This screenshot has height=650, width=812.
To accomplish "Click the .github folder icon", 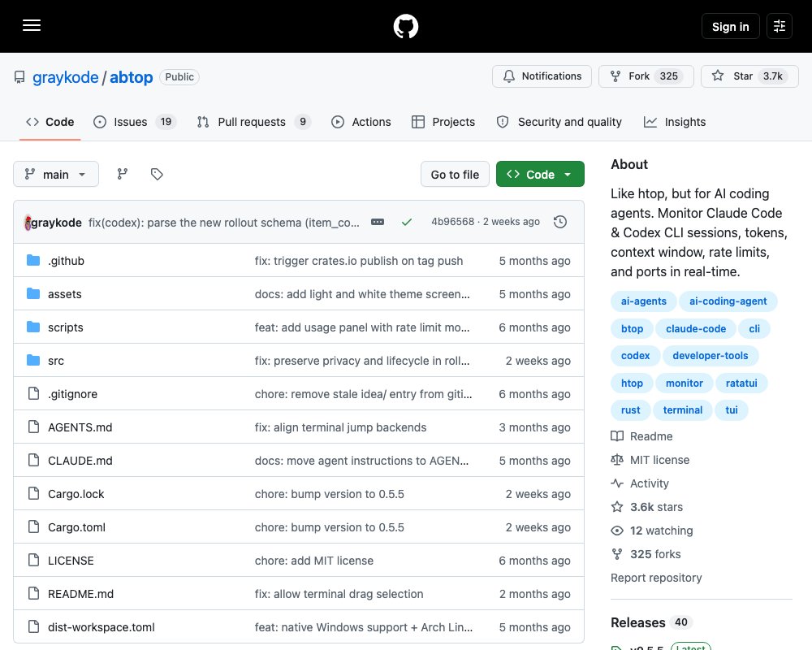I will tap(33, 260).
